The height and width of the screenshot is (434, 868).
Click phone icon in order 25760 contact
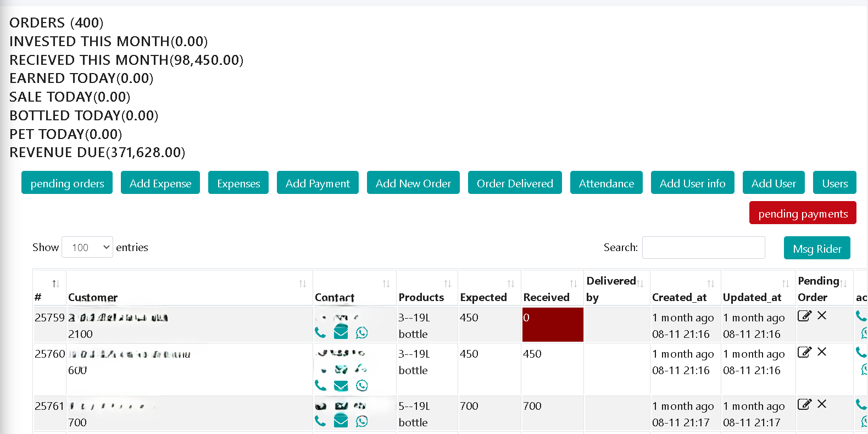tap(320, 385)
